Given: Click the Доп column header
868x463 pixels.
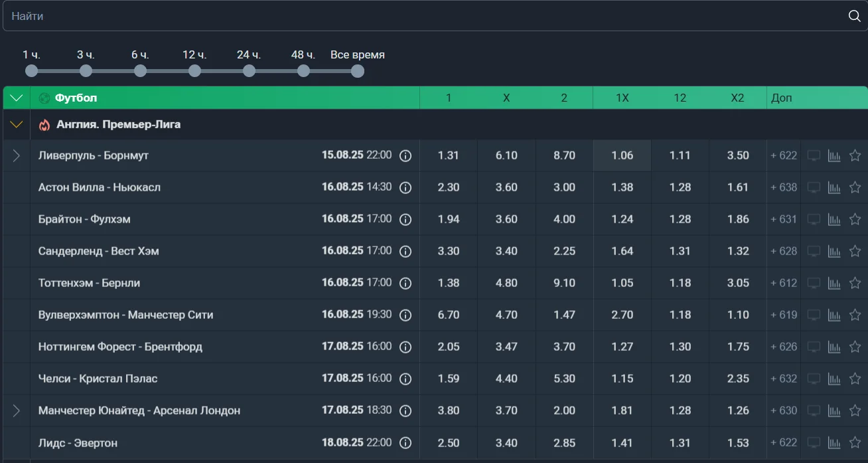Looking at the screenshot, I should click(782, 98).
